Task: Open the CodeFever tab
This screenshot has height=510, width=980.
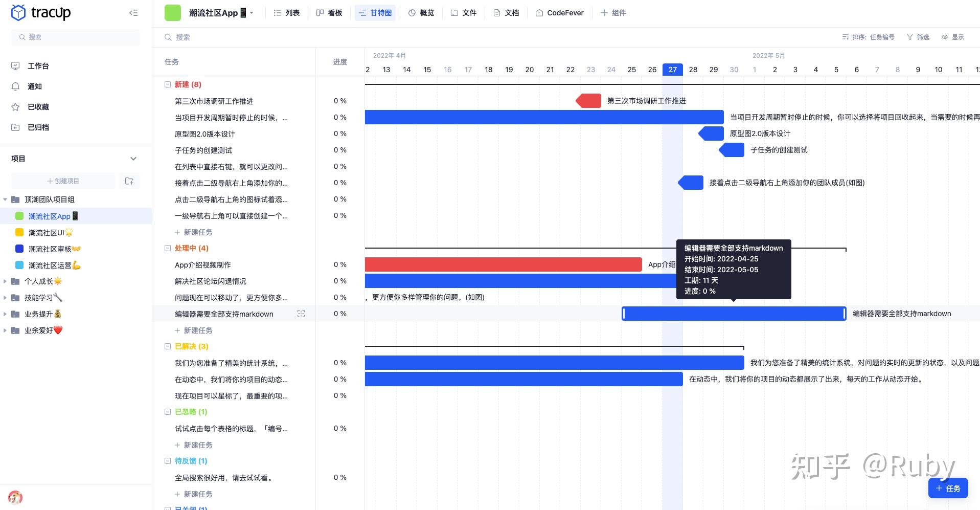Action: pyautogui.click(x=560, y=13)
